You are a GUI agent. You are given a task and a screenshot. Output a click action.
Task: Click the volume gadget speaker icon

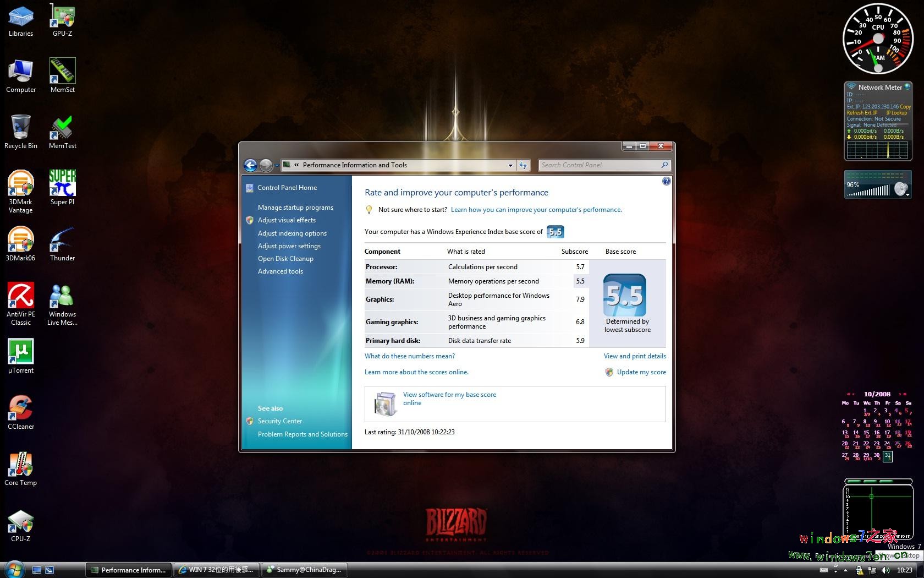point(900,189)
